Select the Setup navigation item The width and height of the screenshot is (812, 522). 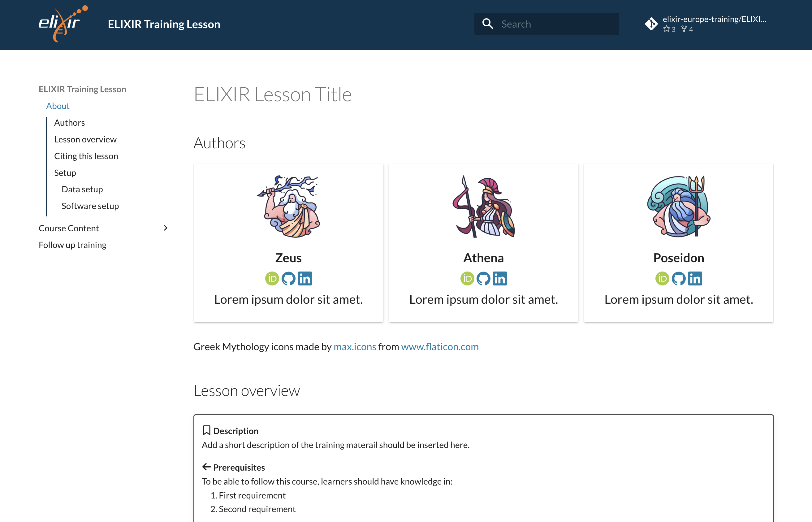coord(64,172)
